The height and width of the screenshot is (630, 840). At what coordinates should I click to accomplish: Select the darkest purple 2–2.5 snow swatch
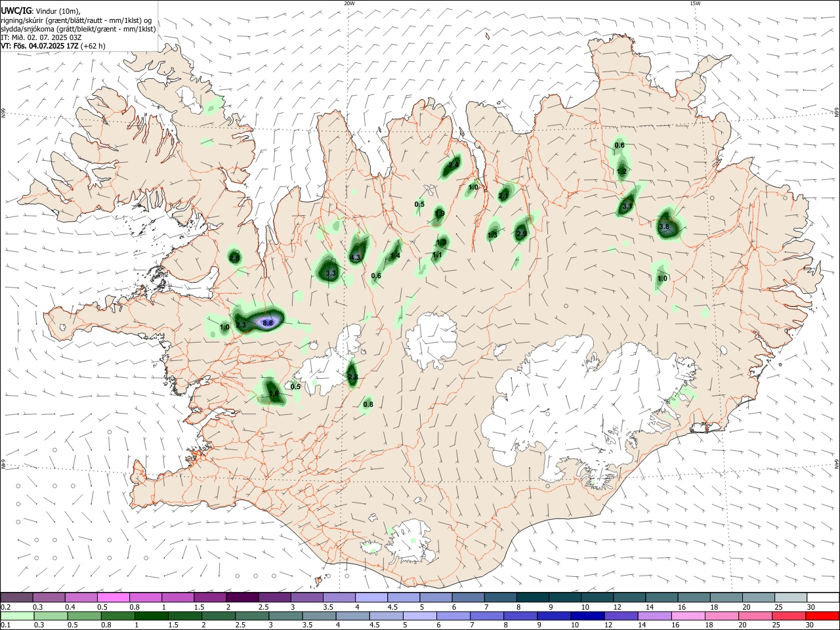(241, 598)
